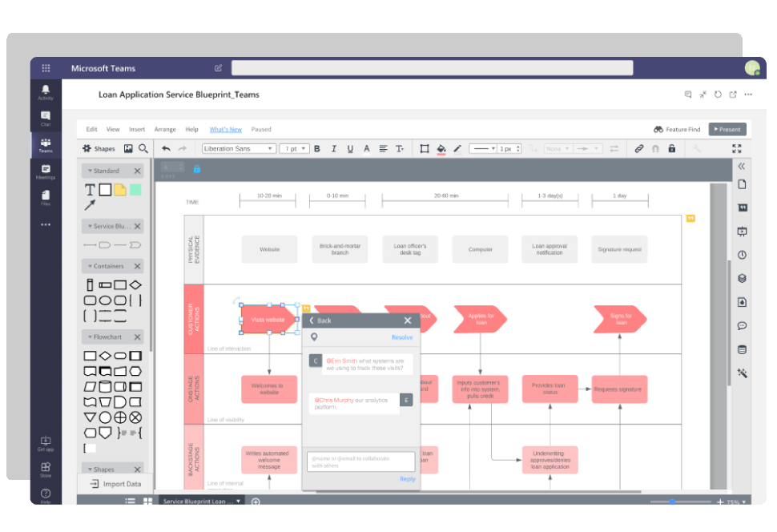The width and height of the screenshot is (777, 532).
Task: Collapse the Flowchart shape library
Action: 90,337
